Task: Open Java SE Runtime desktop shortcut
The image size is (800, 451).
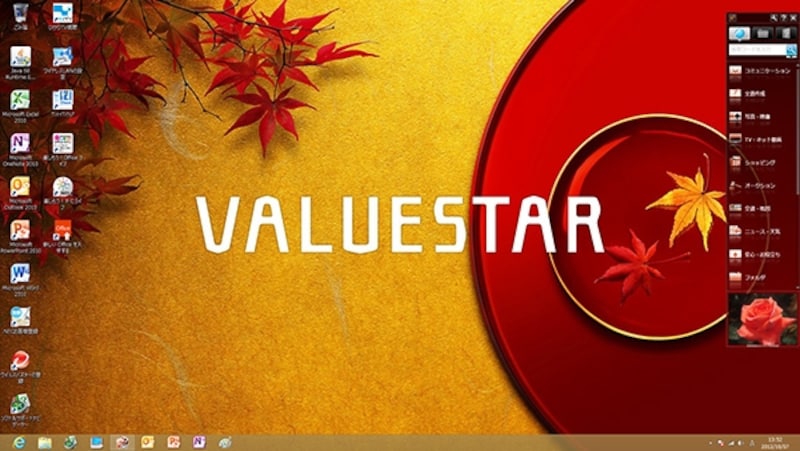Action: (x=19, y=58)
